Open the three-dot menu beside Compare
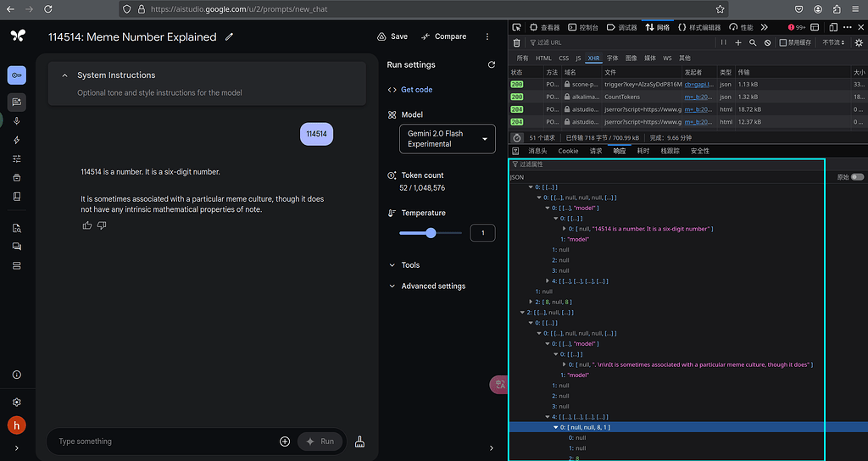Viewport: 868px width, 461px height. coord(487,36)
